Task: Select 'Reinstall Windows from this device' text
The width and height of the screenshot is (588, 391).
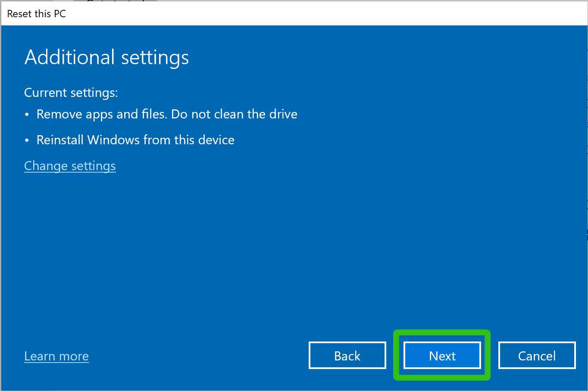Action: [135, 140]
